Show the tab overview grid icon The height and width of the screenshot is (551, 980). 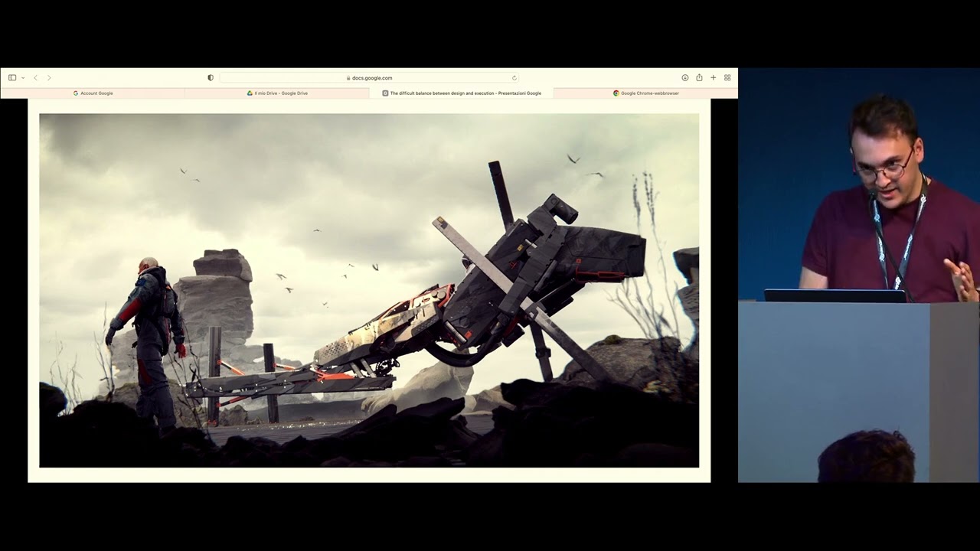point(727,77)
